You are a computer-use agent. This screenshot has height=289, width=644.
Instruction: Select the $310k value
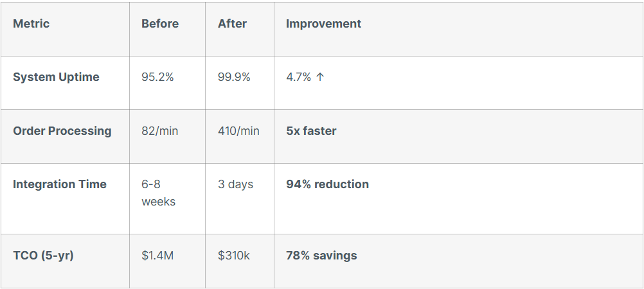[234, 256]
